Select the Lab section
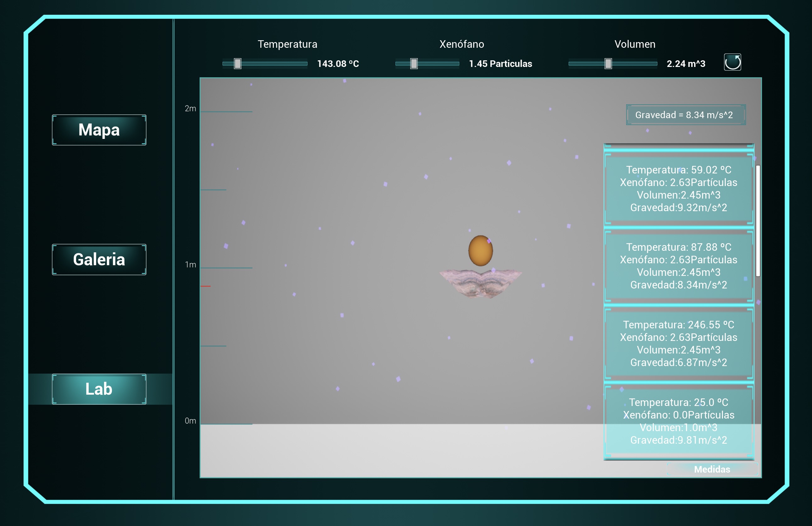 click(x=99, y=389)
